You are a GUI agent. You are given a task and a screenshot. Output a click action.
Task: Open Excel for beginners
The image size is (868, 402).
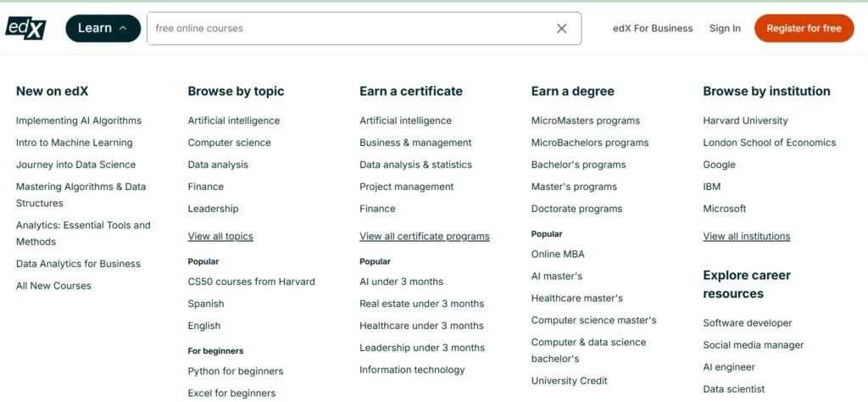[231, 394]
